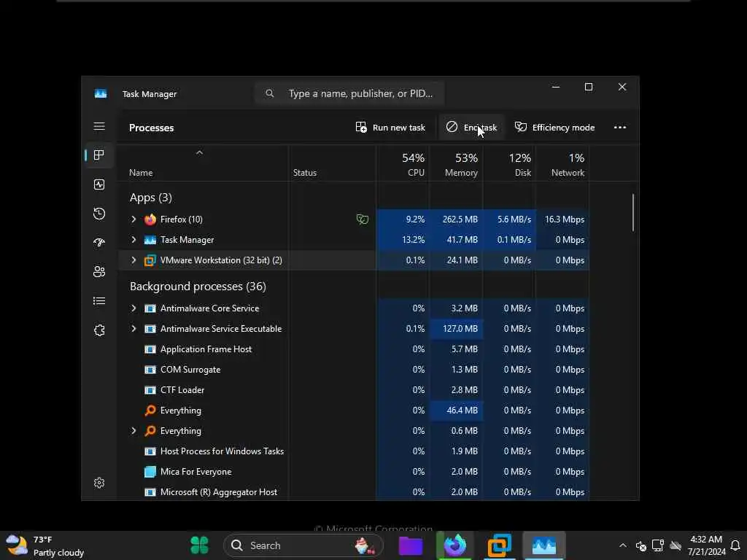The width and height of the screenshot is (747, 560).
Task: Click Background processes (36) heading
Action: pyautogui.click(x=198, y=287)
